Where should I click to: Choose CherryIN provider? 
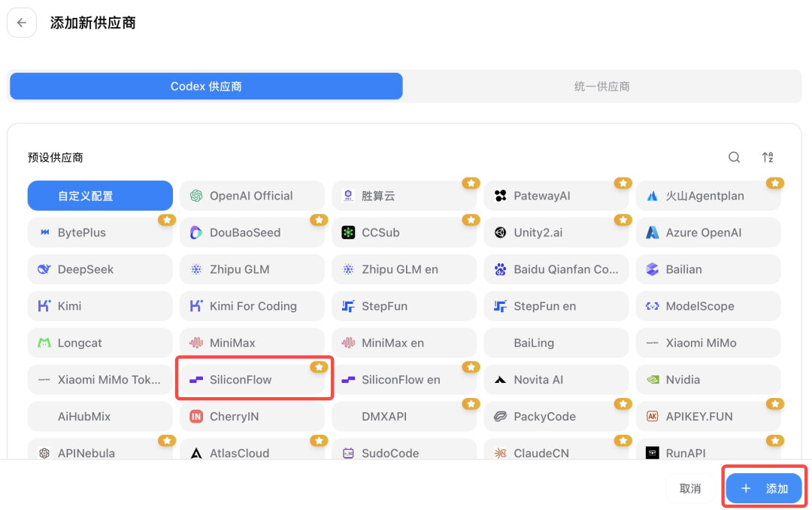(x=252, y=417)
